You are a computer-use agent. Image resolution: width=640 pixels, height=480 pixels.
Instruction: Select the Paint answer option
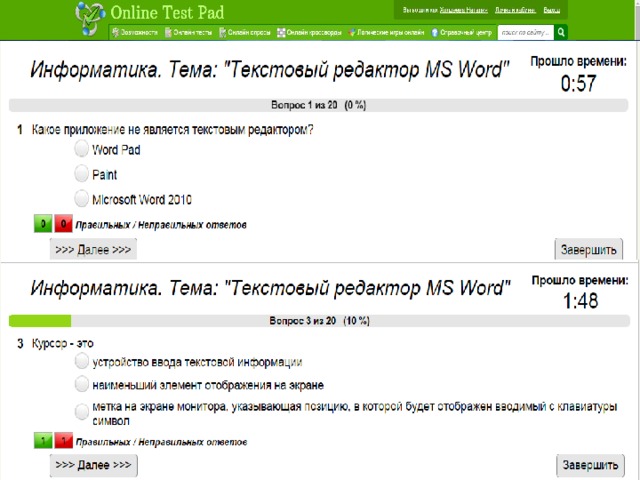point(81,173)
